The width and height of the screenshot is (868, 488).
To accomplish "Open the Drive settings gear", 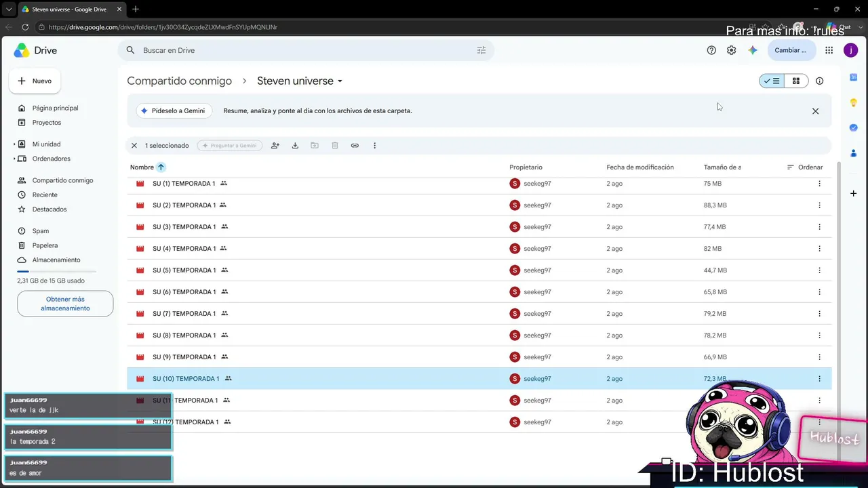I will click(x=731, y=50).
